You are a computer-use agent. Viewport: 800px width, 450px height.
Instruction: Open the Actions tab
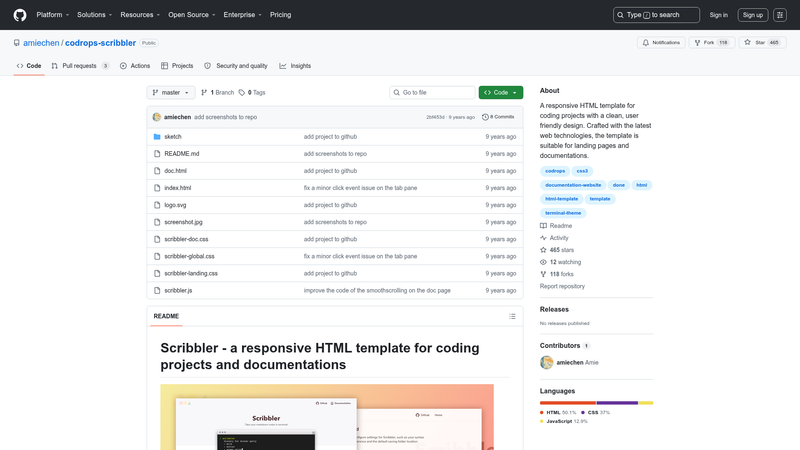point(135,66)
